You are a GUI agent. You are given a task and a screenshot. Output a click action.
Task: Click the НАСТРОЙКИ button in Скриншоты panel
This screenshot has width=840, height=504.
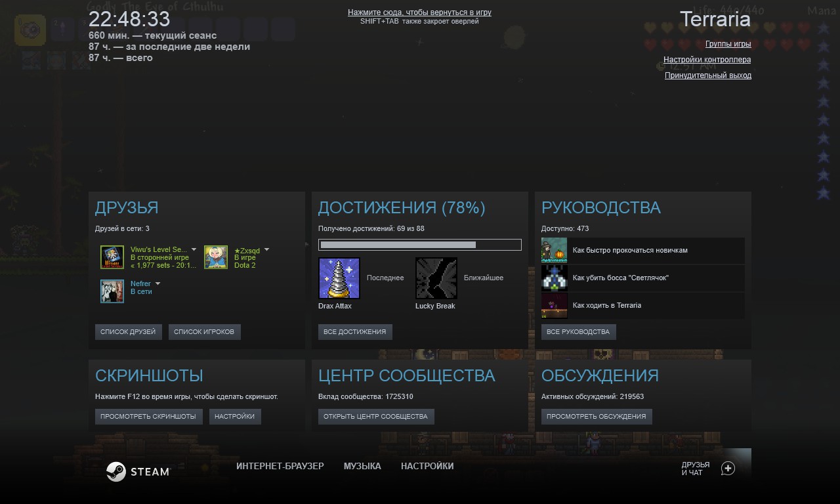pos(235,417)
